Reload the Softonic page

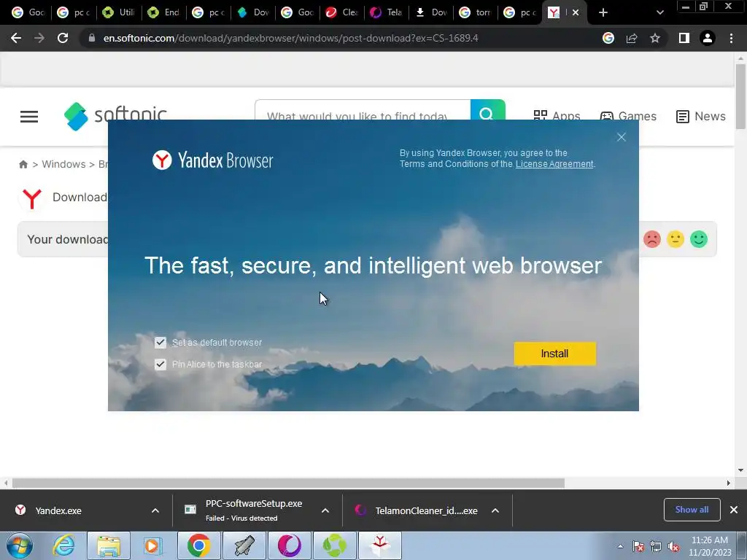pos(63,38)
